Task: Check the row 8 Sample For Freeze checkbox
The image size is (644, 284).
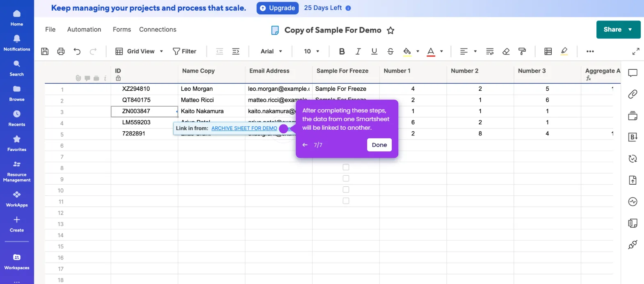Action: (346, 167)
